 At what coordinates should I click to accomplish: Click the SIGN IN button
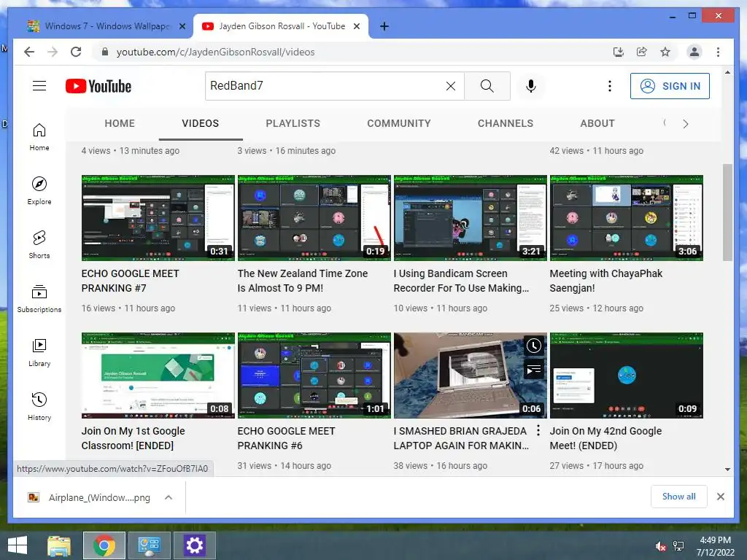(x=670, y=86)
